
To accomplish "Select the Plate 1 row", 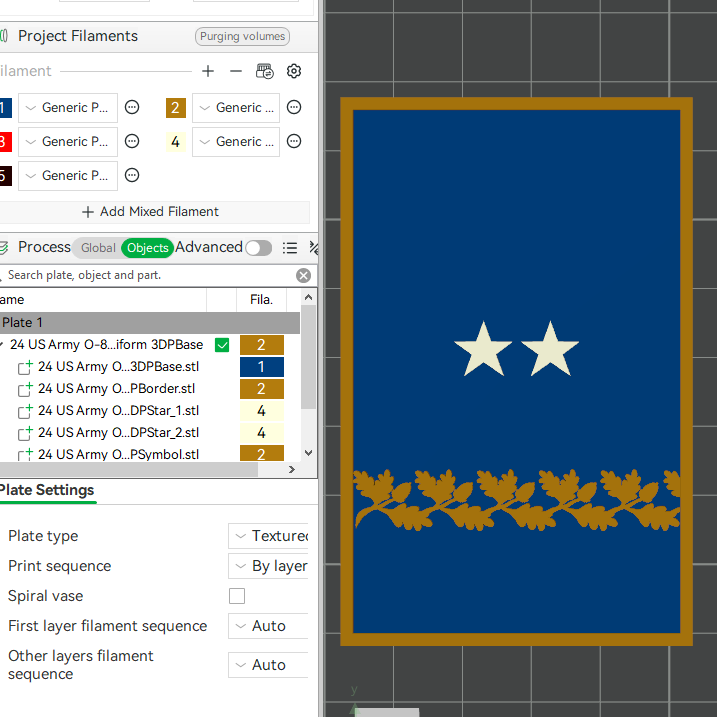I will coord(150,322).
